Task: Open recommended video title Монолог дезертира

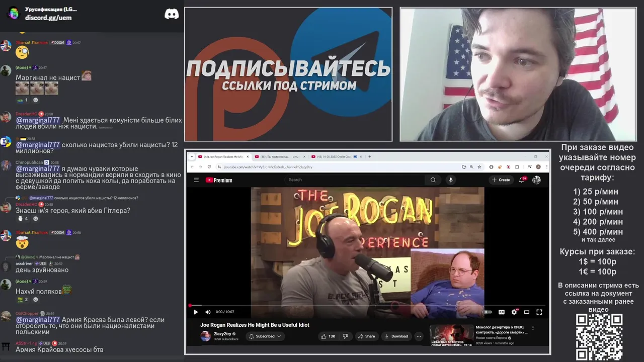Action: coord(502,330)
